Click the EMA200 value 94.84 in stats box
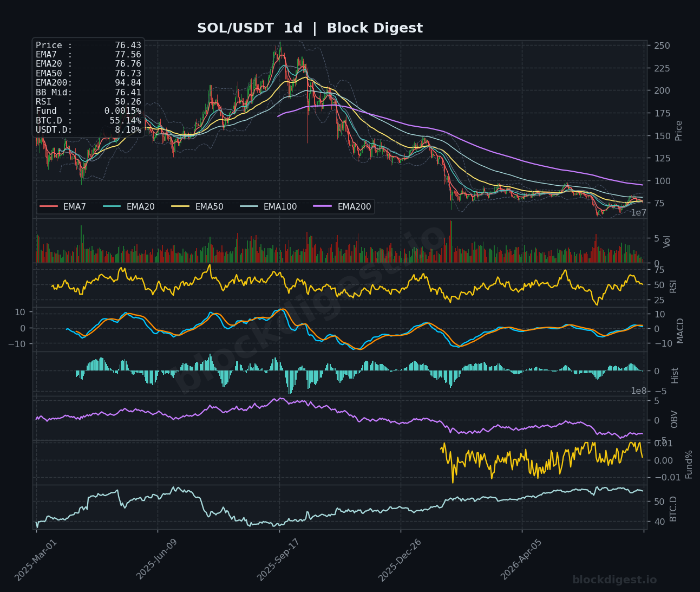 tap(128, 83)
